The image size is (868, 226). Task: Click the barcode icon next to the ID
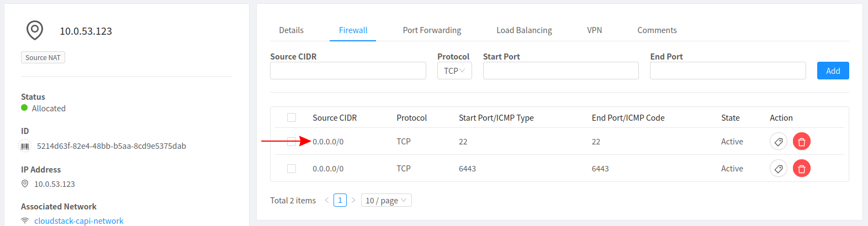(x=25, y=146)
